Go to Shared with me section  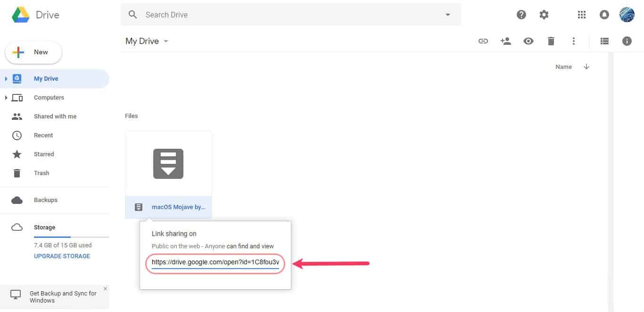click(55, 116)
